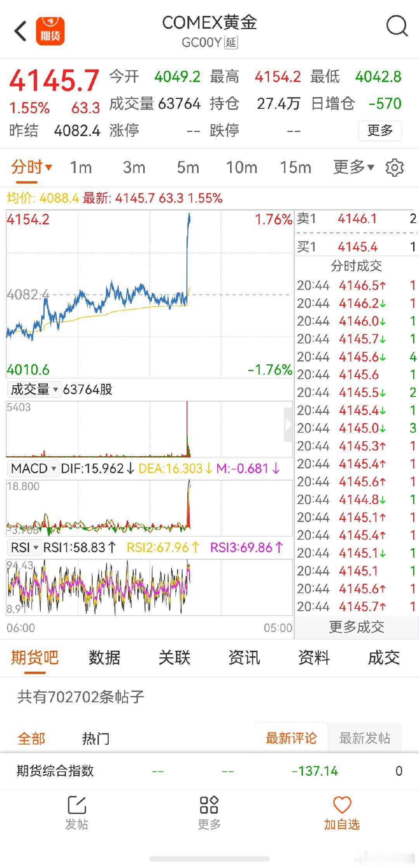Tap the 延 delayed-quote badge

[231, 42]
